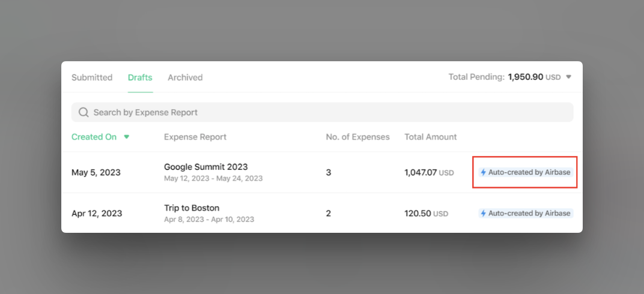Toggle Created On sort arrow
The height and width of the screenshot is (294, 644).
point(127,137)
